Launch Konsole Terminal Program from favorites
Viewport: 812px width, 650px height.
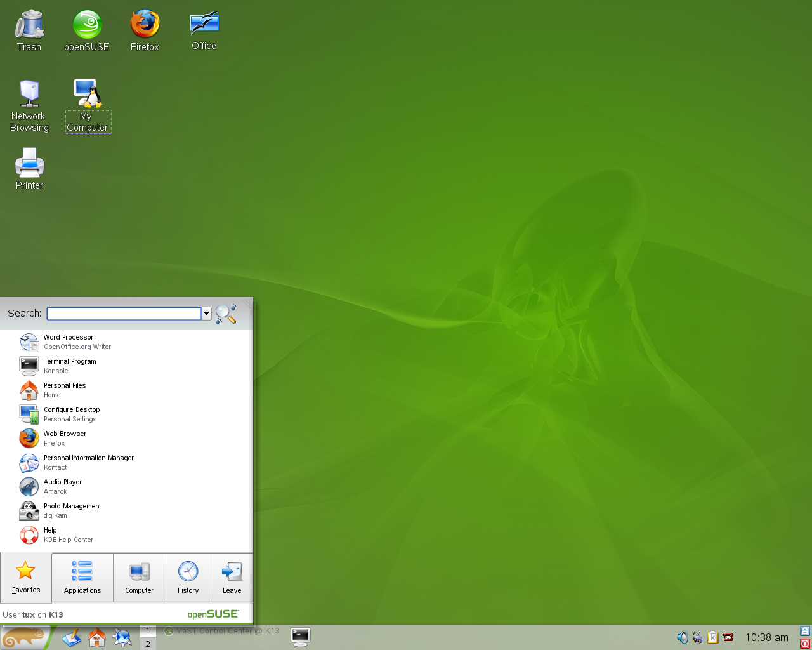pyautogui.click(x=70, y=366)
